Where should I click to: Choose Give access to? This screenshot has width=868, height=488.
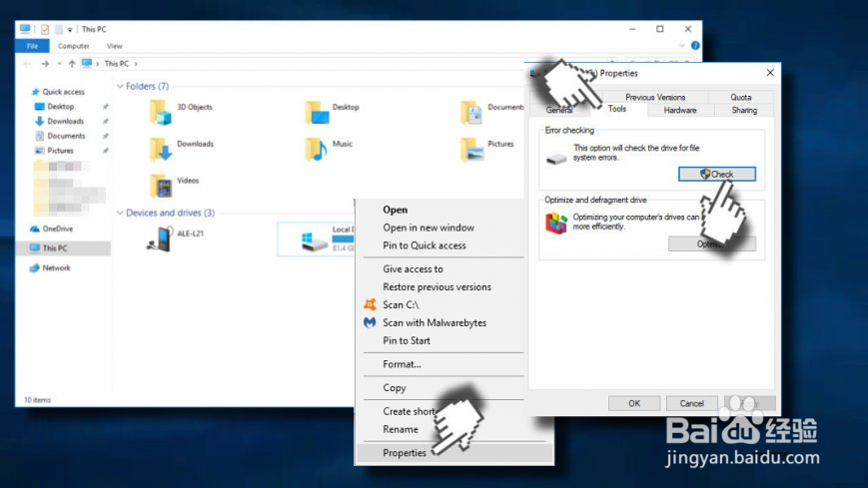(413, 268)
